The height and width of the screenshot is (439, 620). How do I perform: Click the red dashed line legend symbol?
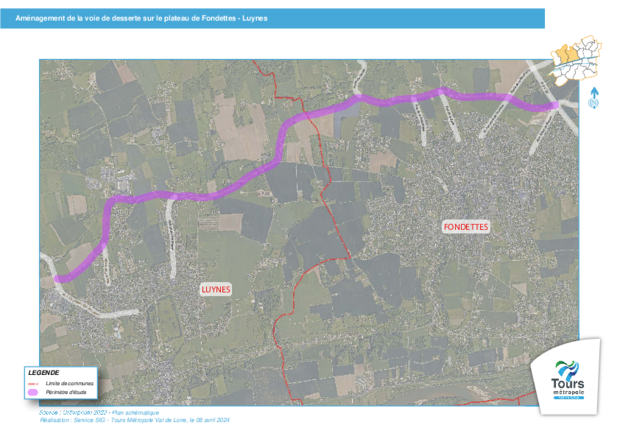[x=33, y=383]
